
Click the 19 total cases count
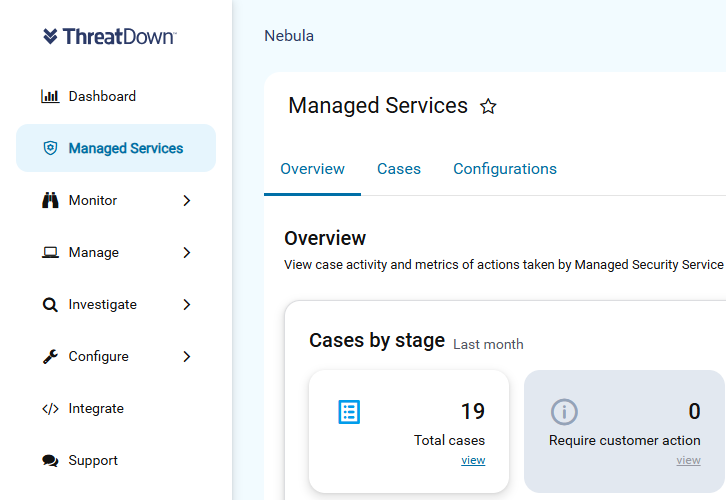[473, 411]
